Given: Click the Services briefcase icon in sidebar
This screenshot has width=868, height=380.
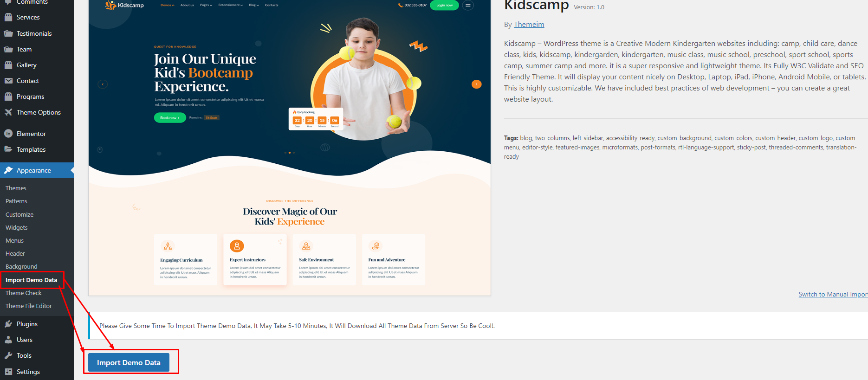Looking at the screenshot, I should (x=8, y=17).
